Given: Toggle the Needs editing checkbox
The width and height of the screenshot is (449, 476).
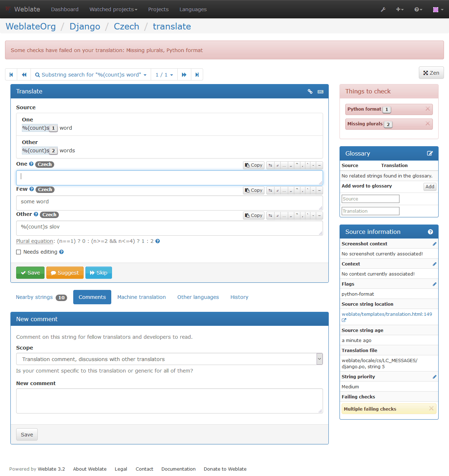Looking at the screenshot, I should pyautogui.click(x=19, y=252).
